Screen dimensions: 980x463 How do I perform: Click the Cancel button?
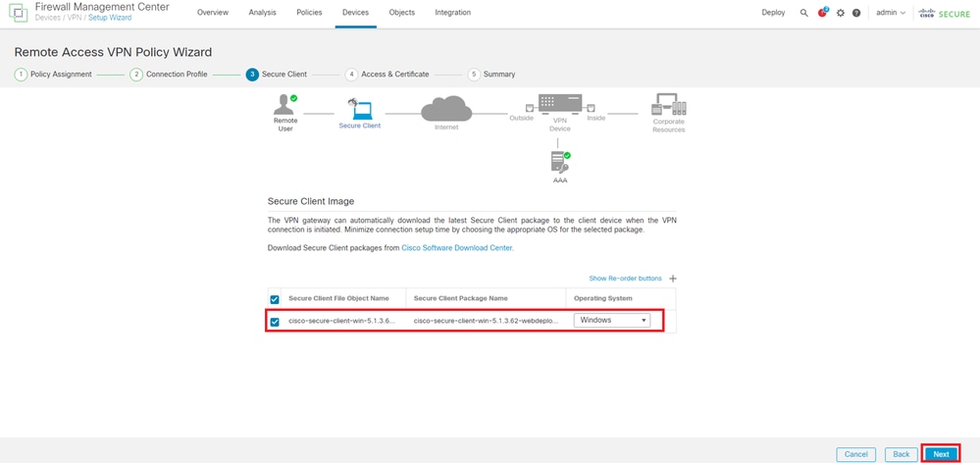(855, 454)
